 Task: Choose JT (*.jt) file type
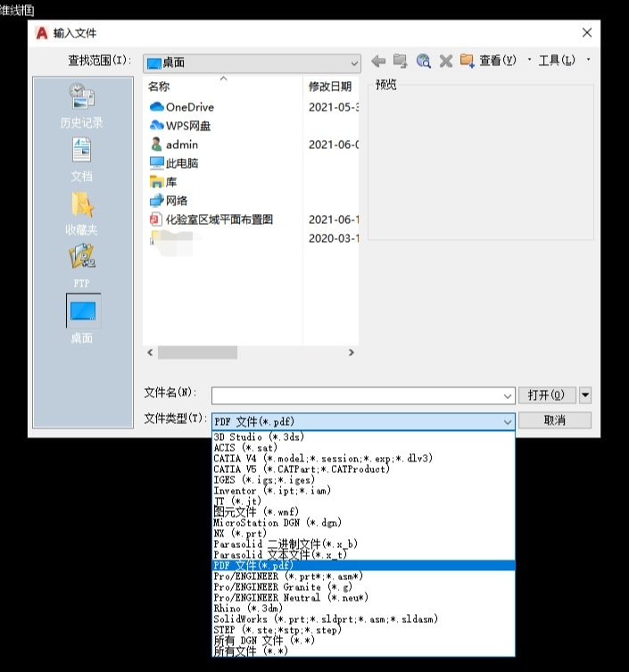tap(363, 502)
